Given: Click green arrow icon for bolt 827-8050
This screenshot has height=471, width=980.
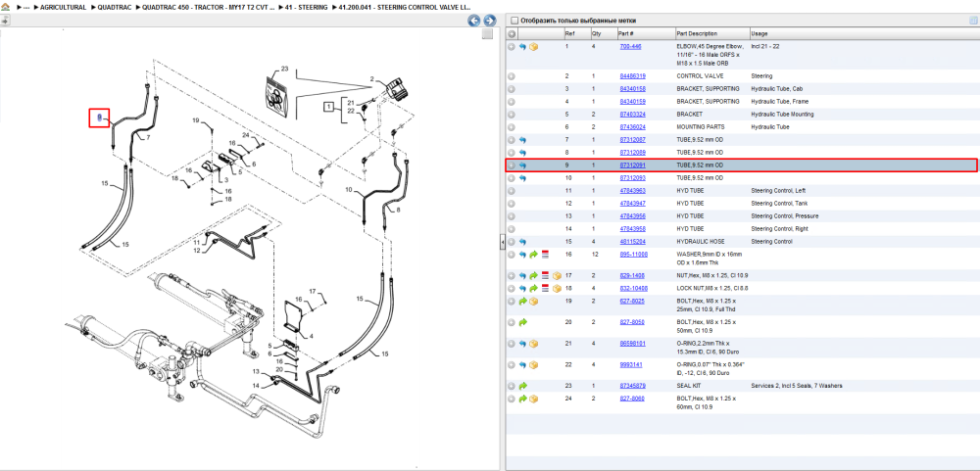Looking at the screenshot, I should tap(522, 322).
